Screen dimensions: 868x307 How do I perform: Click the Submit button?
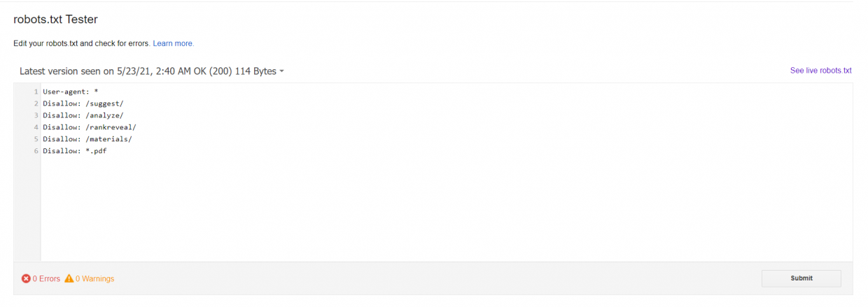point(801,278)
